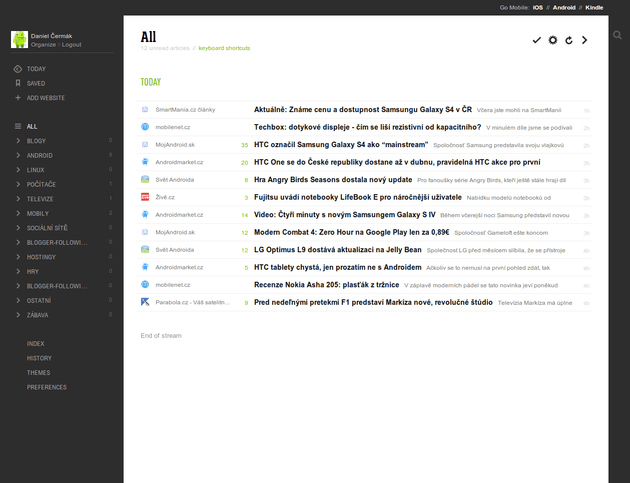Open article Recenze Nokia Asha 205
The image size is (630, 483).
click(326, 285)
